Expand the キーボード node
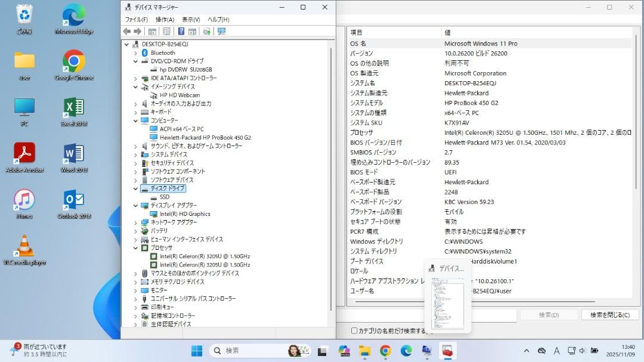Viewport: 644px width, 362px height. 135,112
